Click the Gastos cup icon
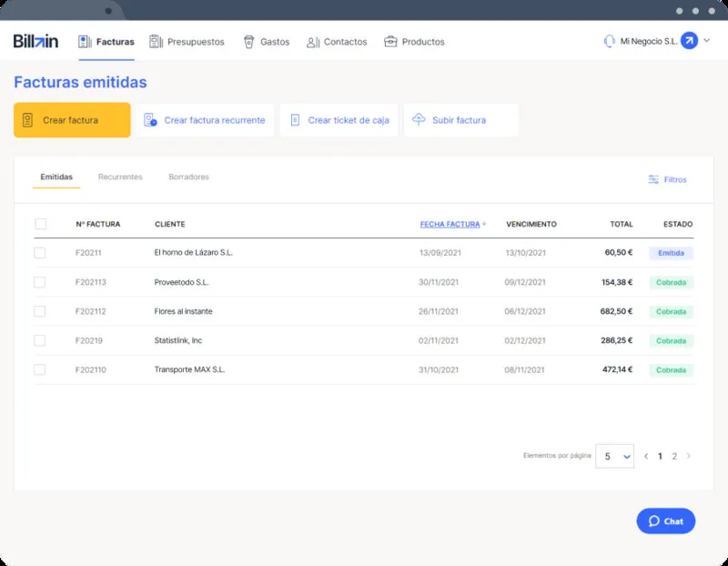 click(x=248, y=42)
